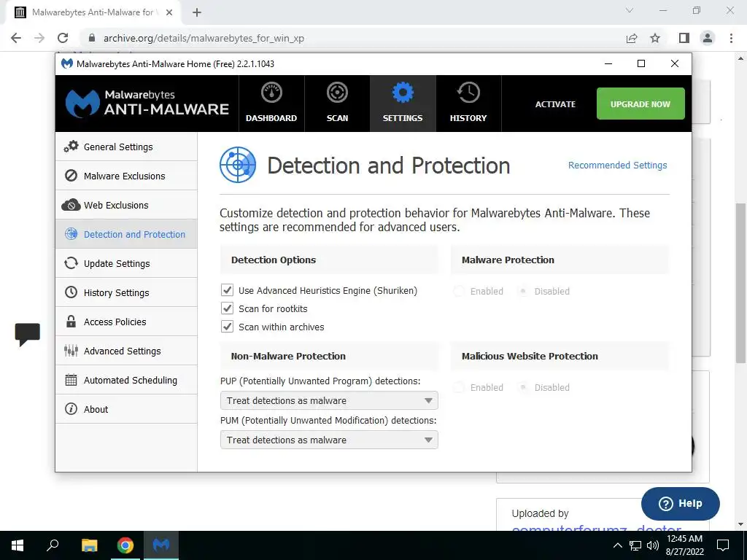Open Malware Exclusions section
Image resolution: width=747 pixels, height=560 pixels.
(x=126, y=176)
